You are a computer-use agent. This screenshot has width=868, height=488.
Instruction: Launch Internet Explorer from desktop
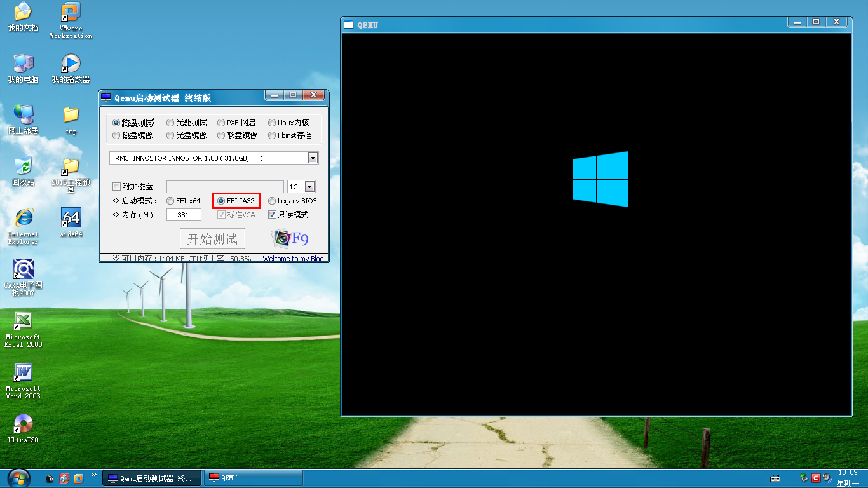point(23,227)
